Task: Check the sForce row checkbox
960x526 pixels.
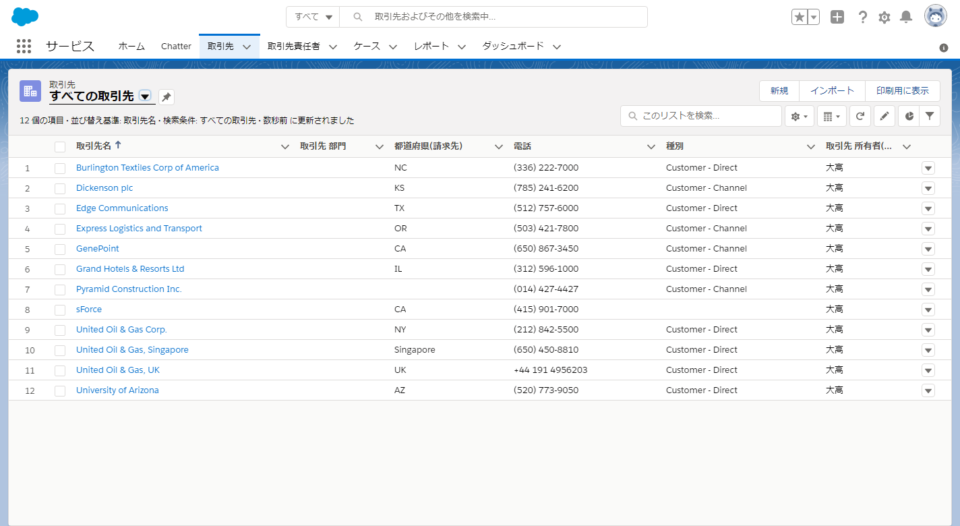Action: tap(59, 309)
